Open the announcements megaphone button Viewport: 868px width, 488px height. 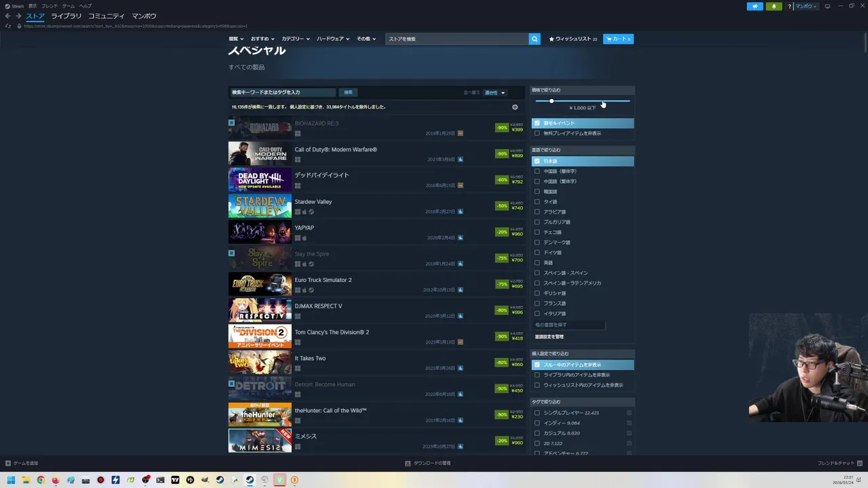pos(755,6)
